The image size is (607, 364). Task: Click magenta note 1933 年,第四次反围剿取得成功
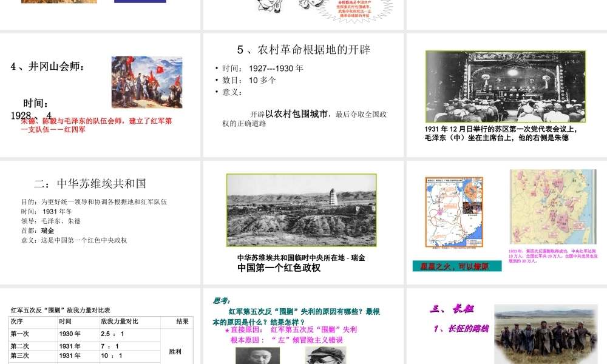553,256
